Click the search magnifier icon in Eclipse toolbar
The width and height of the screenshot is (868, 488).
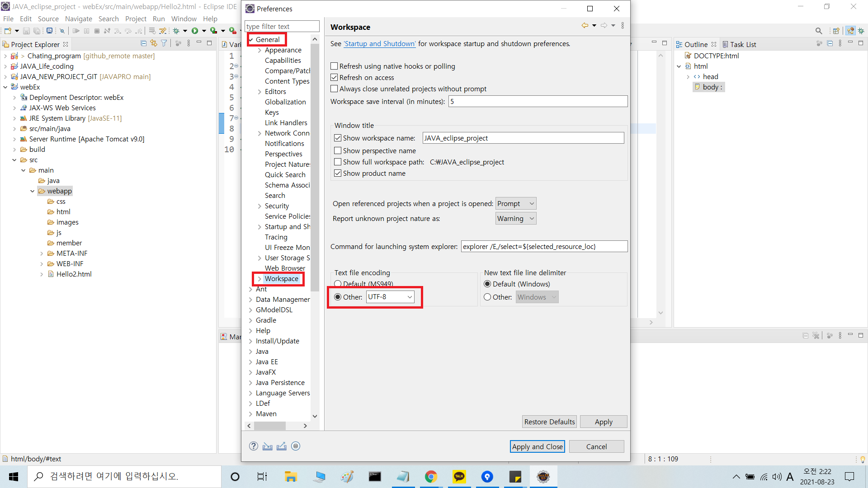tap(818, 31)
